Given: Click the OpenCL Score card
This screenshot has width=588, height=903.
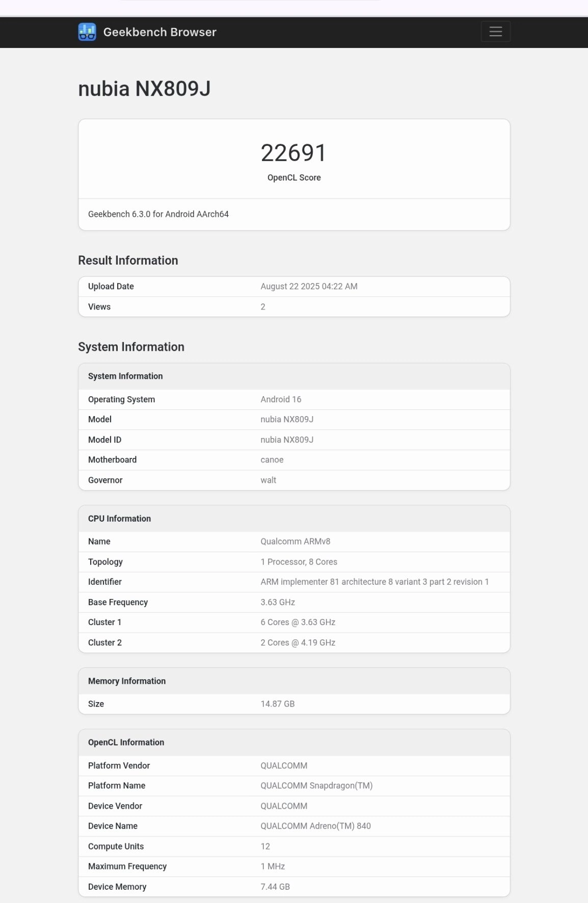Looking at the screenshot, I should click(x=294, y=158).
